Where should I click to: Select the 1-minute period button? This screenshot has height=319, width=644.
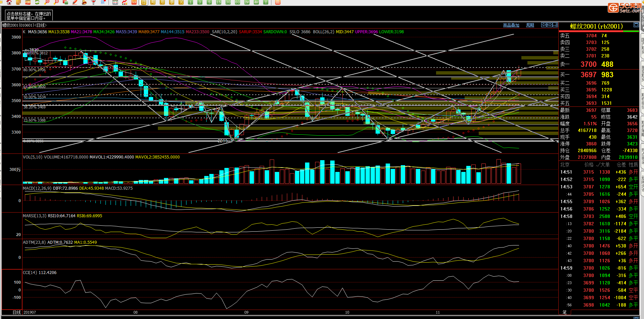[190, 2]
